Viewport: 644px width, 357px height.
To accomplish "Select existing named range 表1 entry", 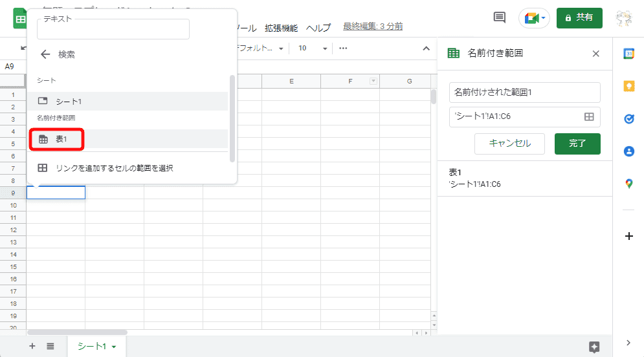I will point(524,178).
